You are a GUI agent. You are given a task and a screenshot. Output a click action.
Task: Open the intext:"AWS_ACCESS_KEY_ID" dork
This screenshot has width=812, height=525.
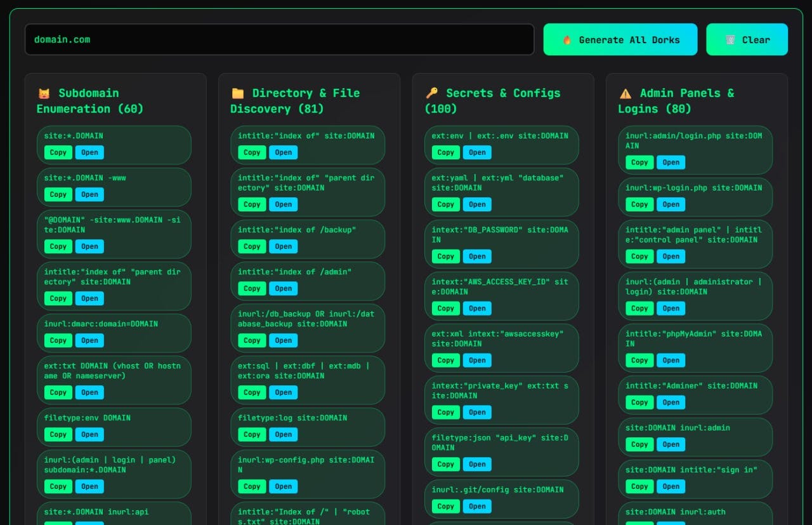coord(477,309)
